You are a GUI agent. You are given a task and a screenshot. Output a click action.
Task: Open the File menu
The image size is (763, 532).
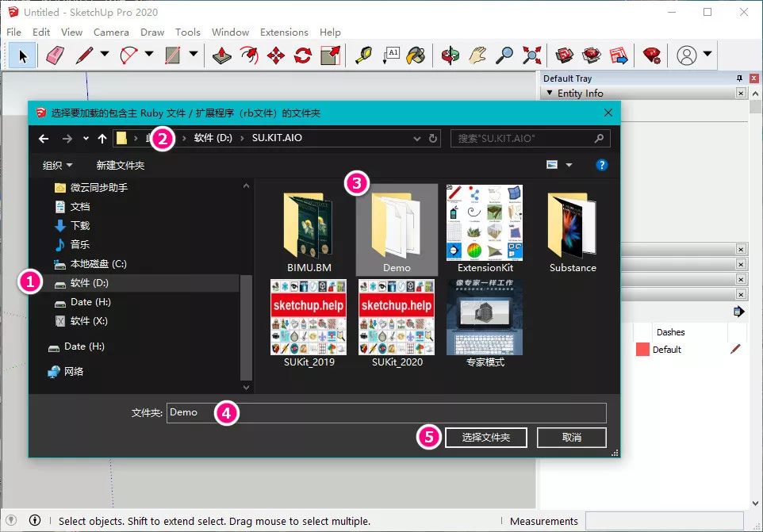click(x=13, y=32)
